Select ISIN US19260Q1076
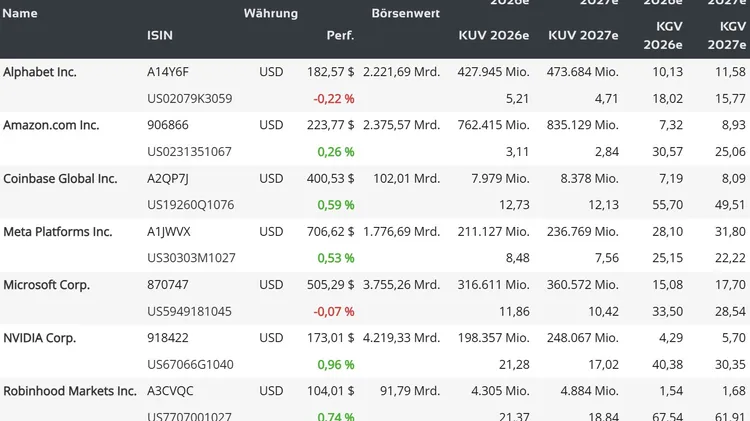The image size is (750, 421). pyautogui.click(x=190, y=205)
